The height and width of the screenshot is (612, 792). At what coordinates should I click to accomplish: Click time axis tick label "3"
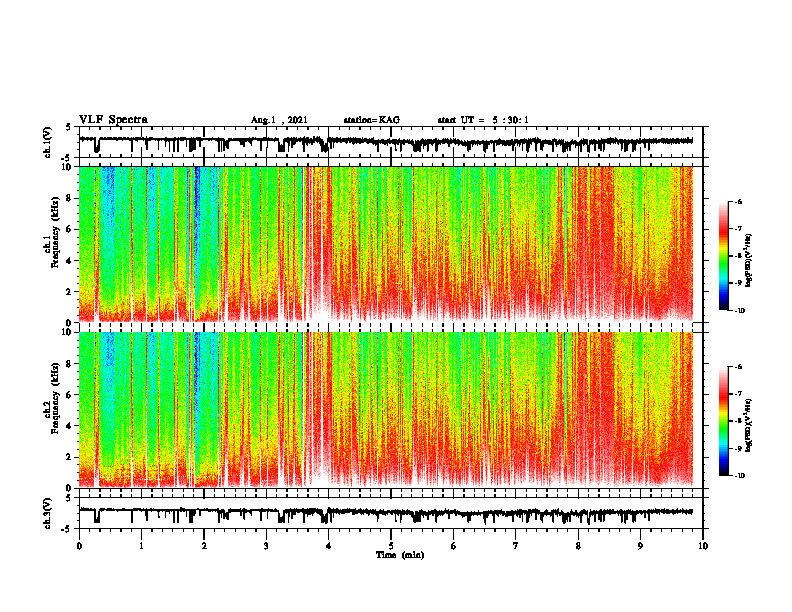point(266,546)
